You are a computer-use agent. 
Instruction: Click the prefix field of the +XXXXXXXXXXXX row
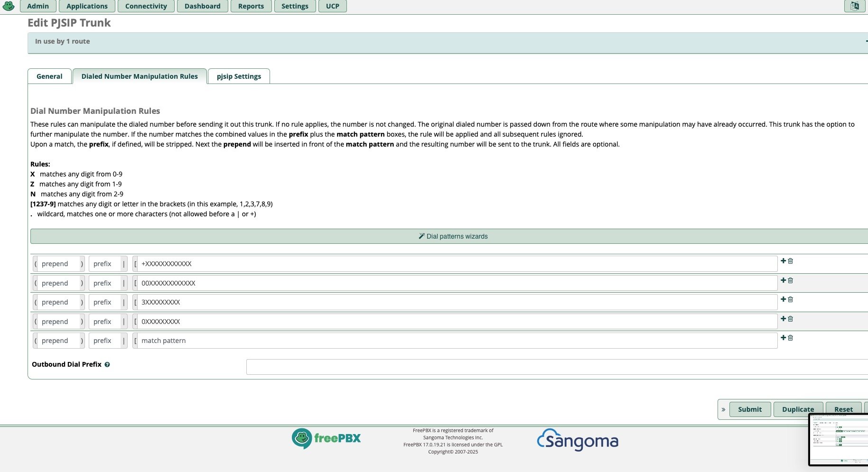click(105, 264)
